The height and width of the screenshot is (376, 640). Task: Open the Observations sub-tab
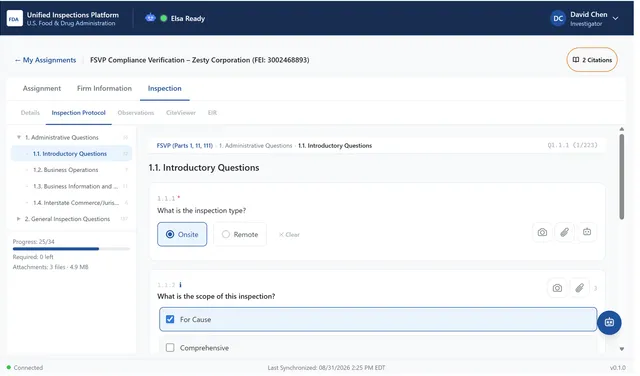[x=136, y=113]
